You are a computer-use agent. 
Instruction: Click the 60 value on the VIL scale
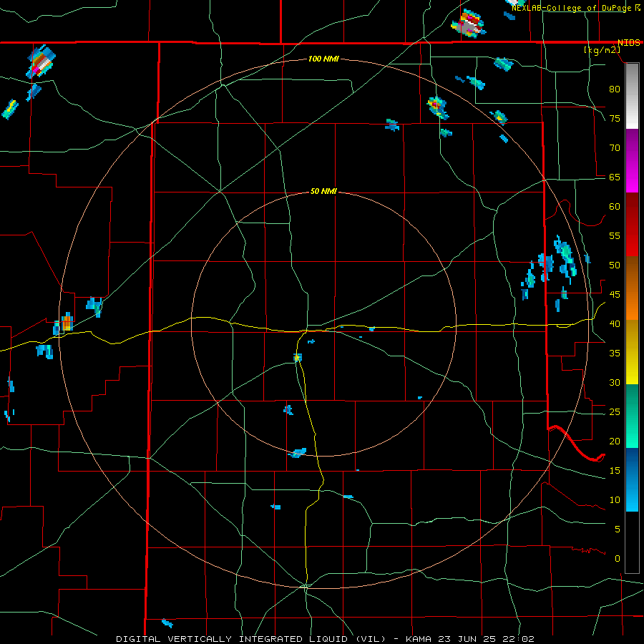point(615,207)
